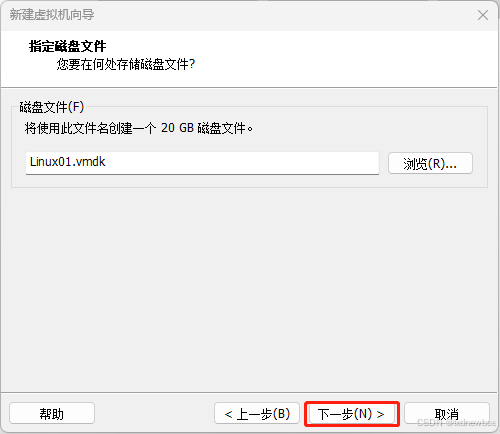Open help via 帮助 button
Image resolution: width=500 pixels, height=434 pixels.
[x=52, y=413]
